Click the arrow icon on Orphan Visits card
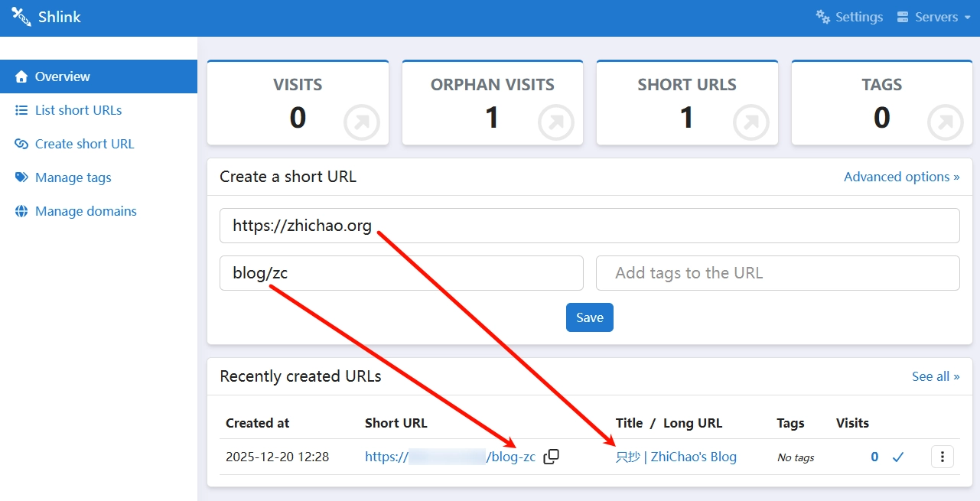 (x=556, y=123)
